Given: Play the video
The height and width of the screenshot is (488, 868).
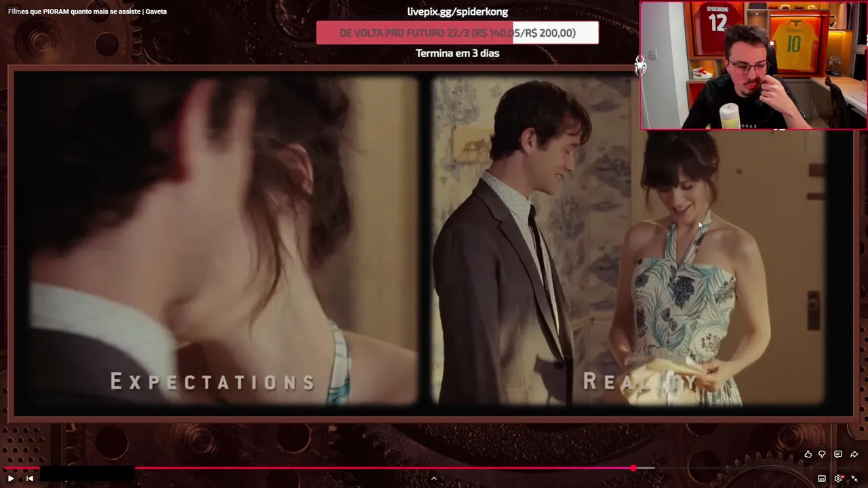Looking at the screenshot, I should 11,479.
